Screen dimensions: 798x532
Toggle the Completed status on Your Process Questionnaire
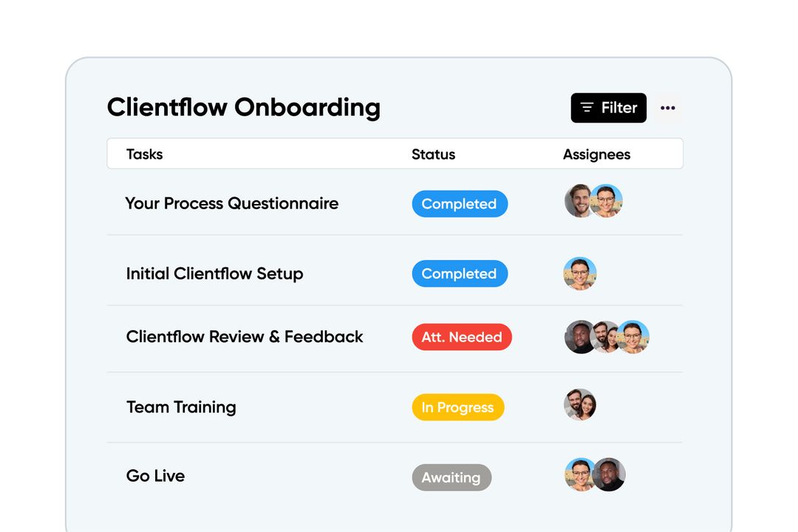(x=460, y=204)
